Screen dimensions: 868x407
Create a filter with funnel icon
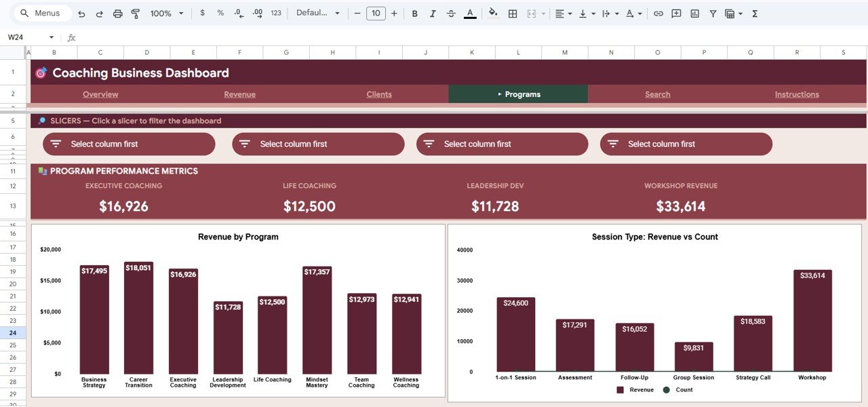[x=713, y=14]
